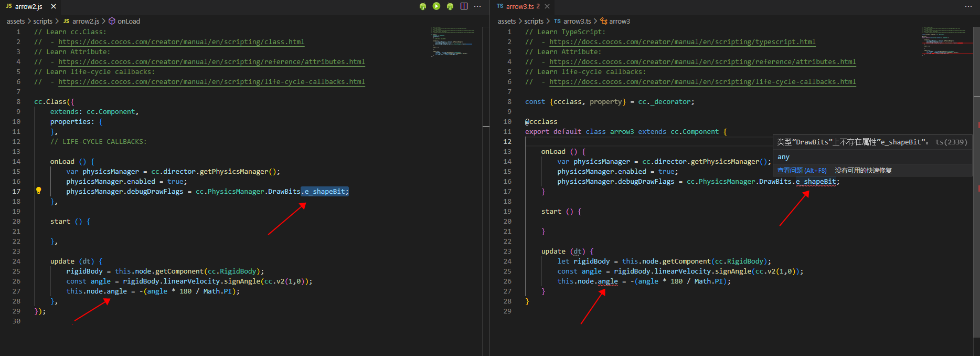Viewport: 980px width, 356px height.
Task: Expand the onLoad breadcrumb symbol
Action: click(x=129, y=22)
